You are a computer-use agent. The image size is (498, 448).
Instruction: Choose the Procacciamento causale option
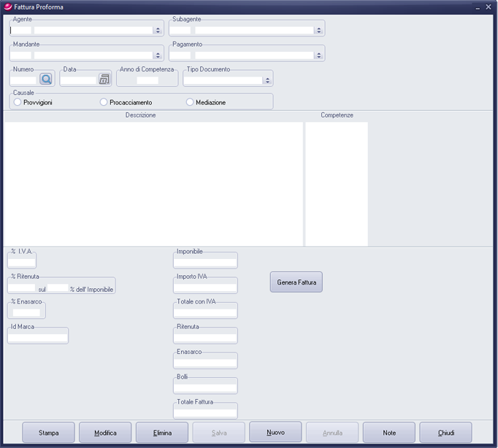coord(104,102)
